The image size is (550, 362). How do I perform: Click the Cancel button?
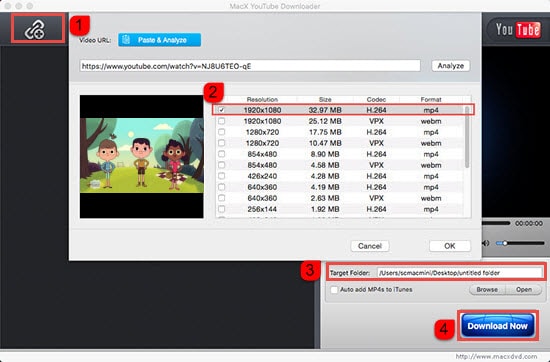pyautogui.click(x=370, y=246)
